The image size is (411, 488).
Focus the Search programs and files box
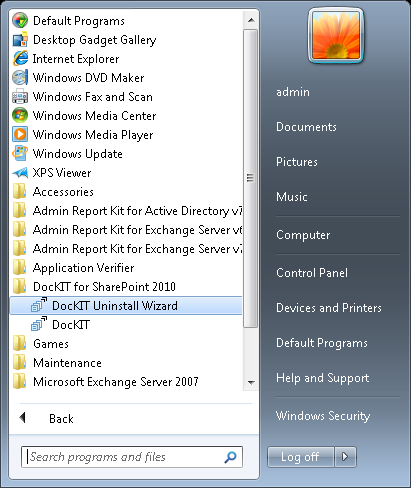point(132,457)
